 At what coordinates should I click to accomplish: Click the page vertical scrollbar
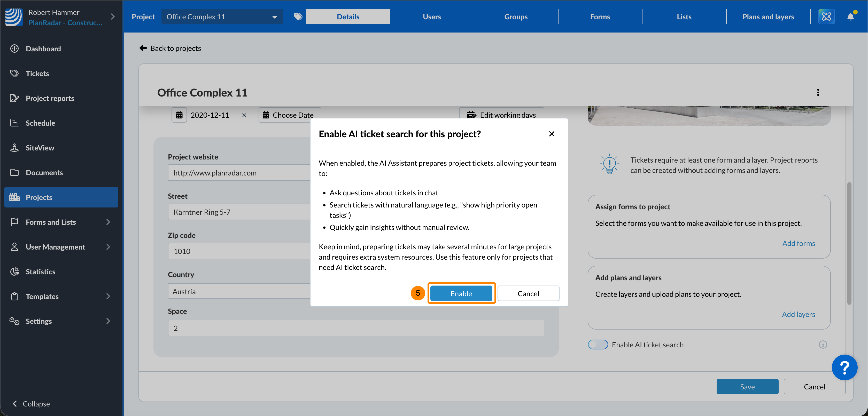(x=849, y=243)
